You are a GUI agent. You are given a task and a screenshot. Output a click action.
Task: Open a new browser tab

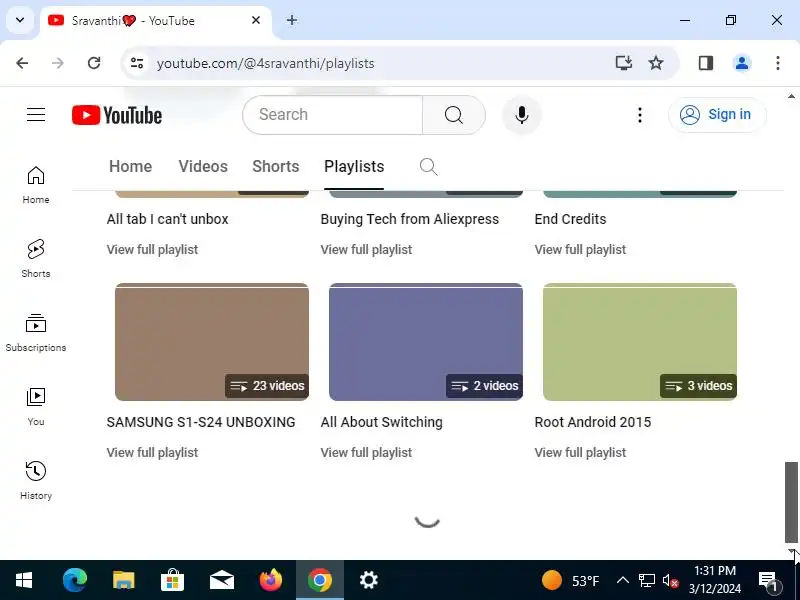click(292, 20)
